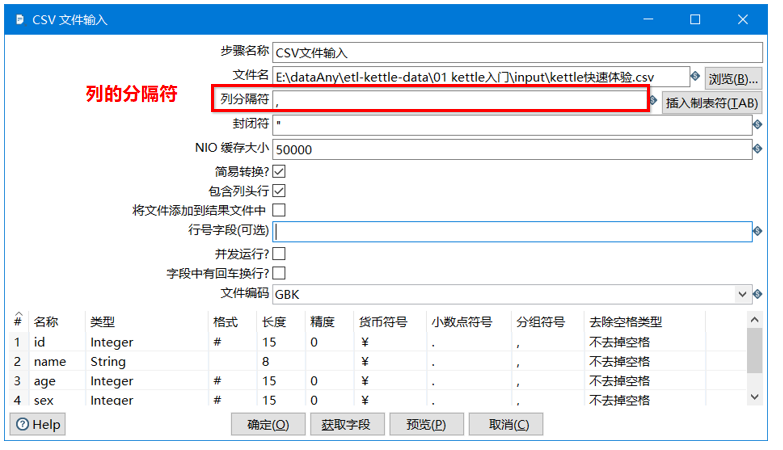This screenshot has width=783, height=450.
Task: Click the 插入制表符(TAB) button
Action: point(712,103)
